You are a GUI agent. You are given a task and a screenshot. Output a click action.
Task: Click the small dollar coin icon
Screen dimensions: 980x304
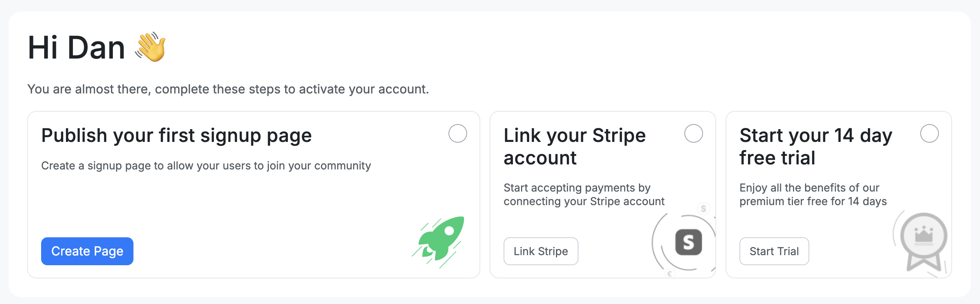click(x=703, y=209)
